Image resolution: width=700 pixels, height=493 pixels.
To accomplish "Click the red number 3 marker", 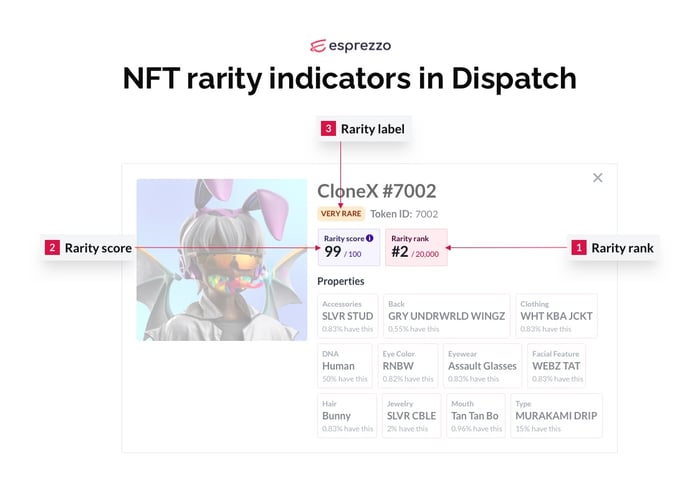I will pyautogui.click(x=328, y=129).
